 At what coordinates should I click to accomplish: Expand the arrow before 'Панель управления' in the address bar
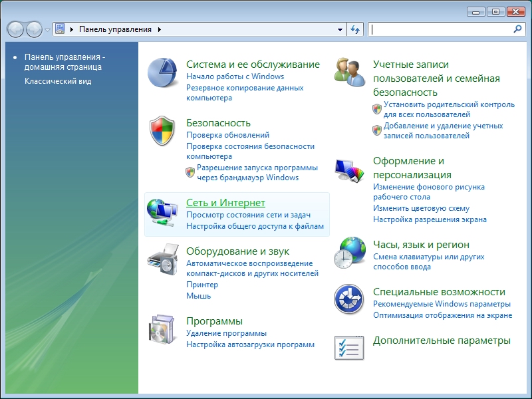click(x=72, y=29)
